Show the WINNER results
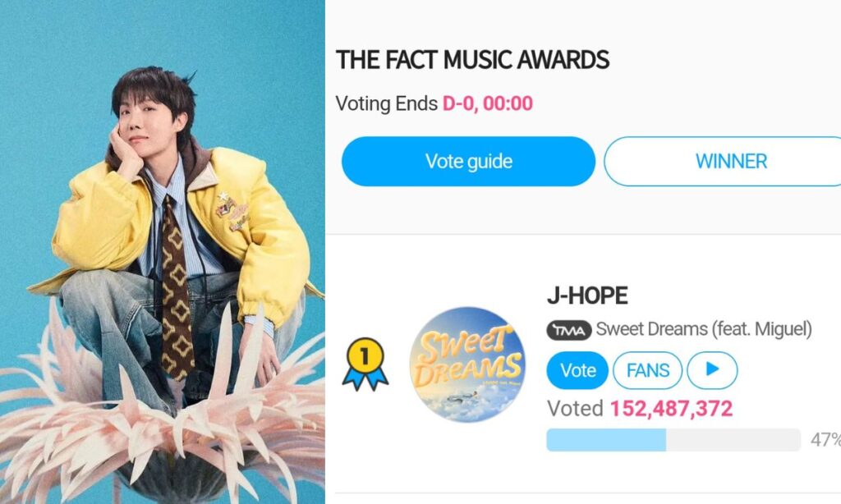Image resolution: width=841 pixels, height=504 pixels. [x=723, y=162]
